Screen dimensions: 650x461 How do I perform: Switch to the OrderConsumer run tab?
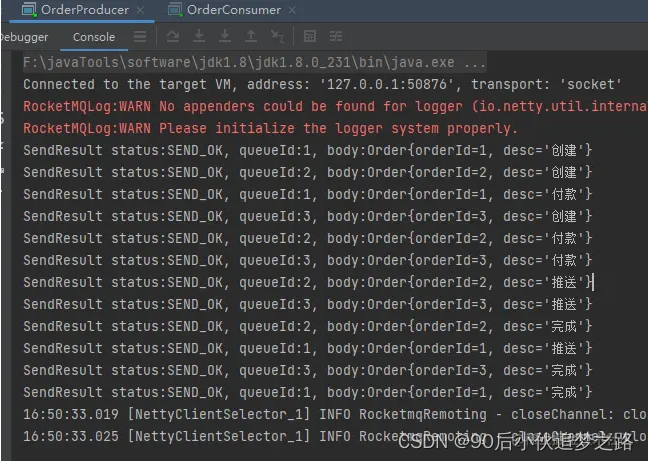click(233, 10)
